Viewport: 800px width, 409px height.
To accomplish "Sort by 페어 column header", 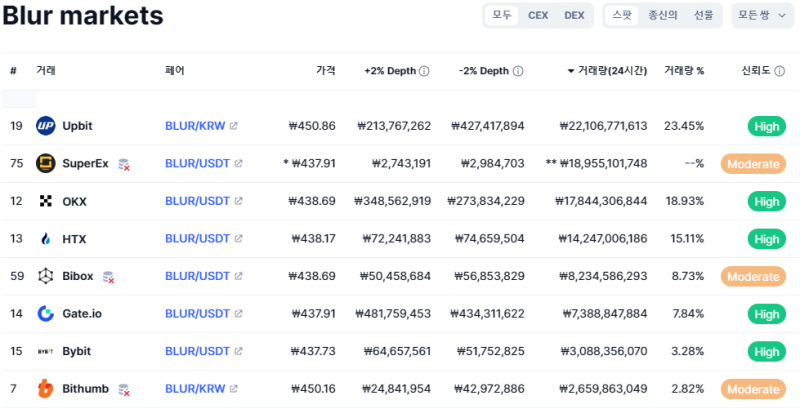I will click(x=175, y=71).
